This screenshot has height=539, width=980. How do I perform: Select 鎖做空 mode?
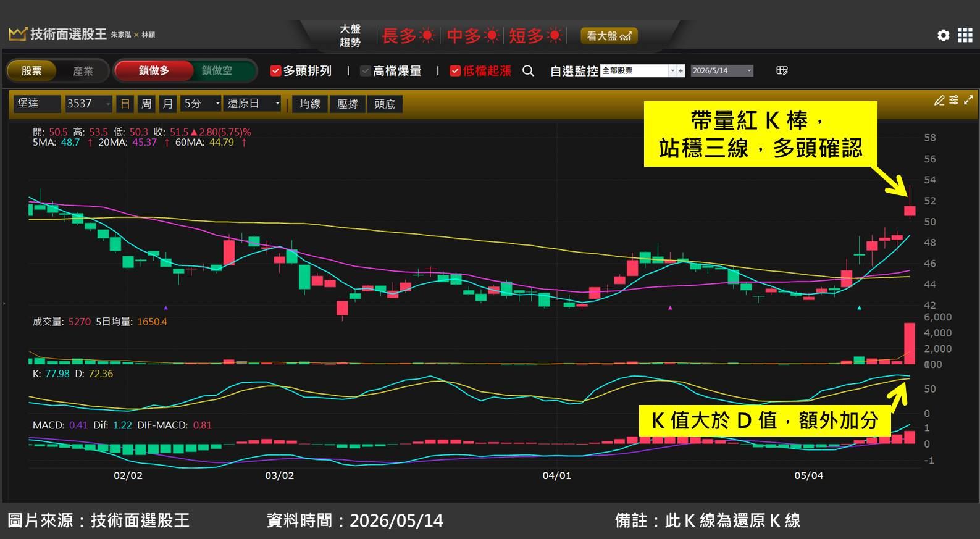pyautogui.click(x=217, y=71)
